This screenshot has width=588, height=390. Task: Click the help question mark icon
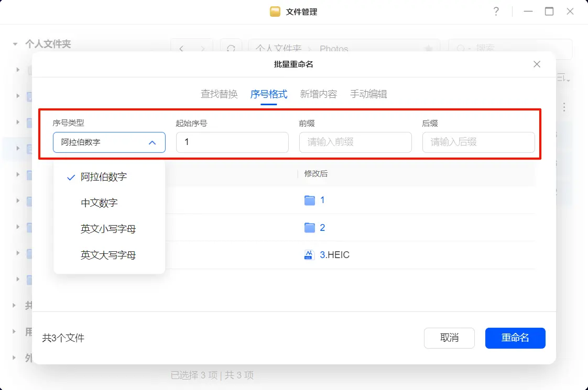click(496, 12)
